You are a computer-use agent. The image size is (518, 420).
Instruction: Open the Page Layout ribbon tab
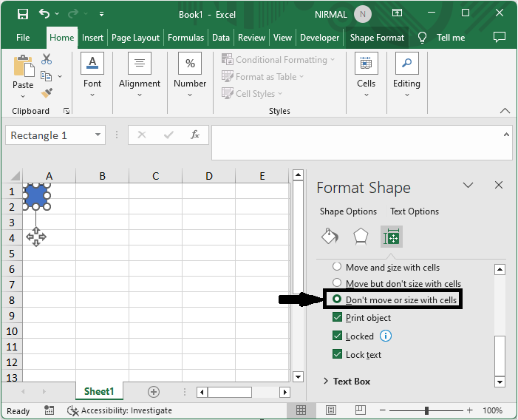pyautogui.click(x=135, y=38)
